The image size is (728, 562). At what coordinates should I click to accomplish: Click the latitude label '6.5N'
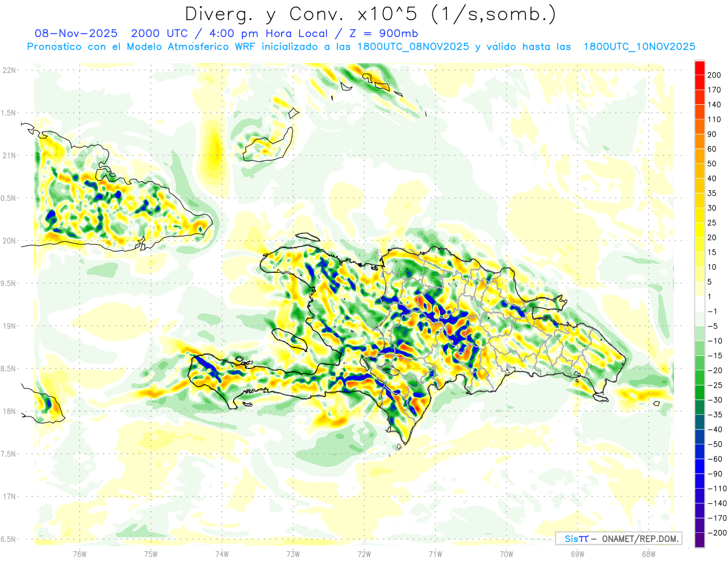(9, 539)
